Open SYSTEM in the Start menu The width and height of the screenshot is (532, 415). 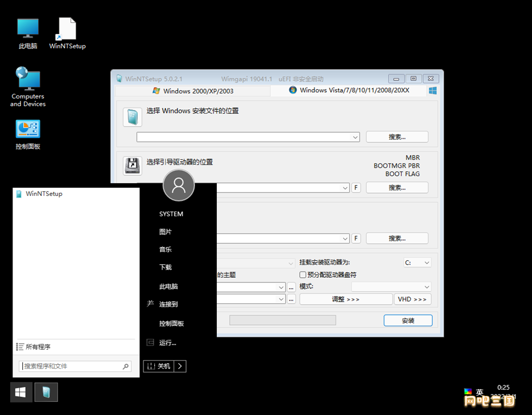(x=171, y=214)
